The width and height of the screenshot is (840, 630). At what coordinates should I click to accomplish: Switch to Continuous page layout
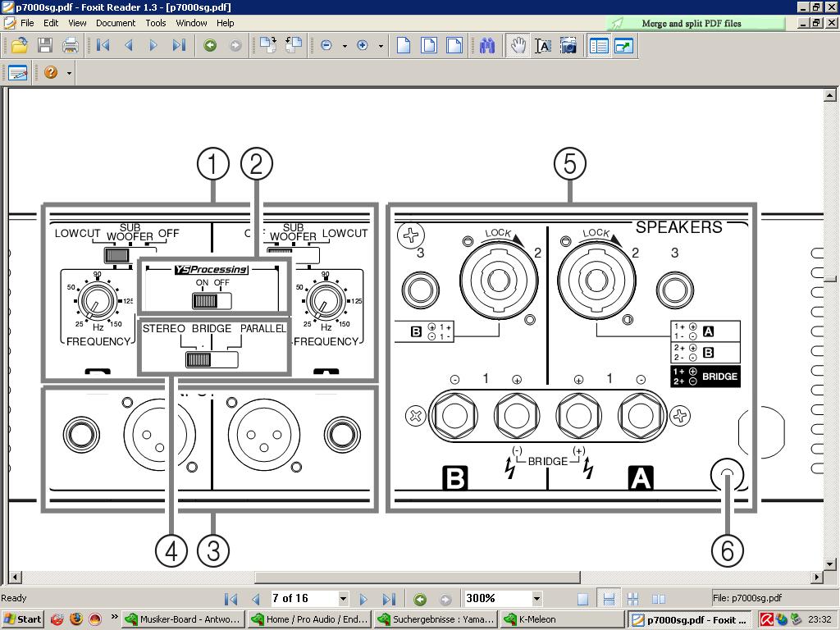coord(609,599)
